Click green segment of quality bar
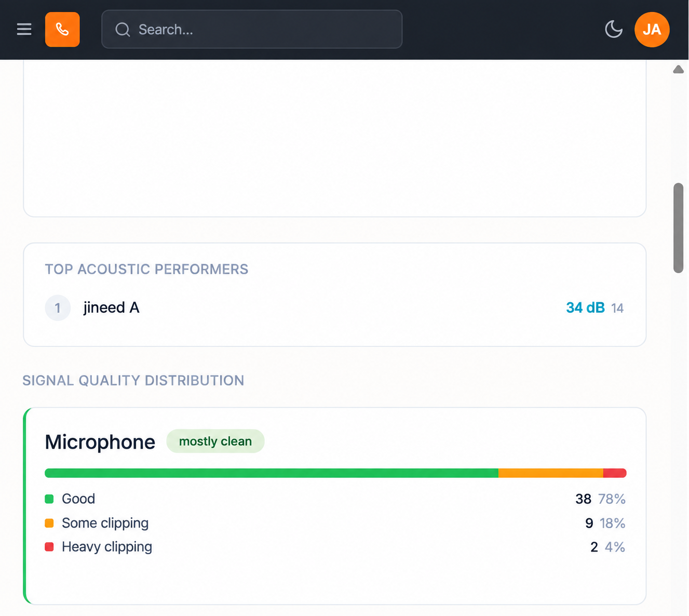This screenshot has width=689, height=616. pyautogui.click(x=272, y=473)
